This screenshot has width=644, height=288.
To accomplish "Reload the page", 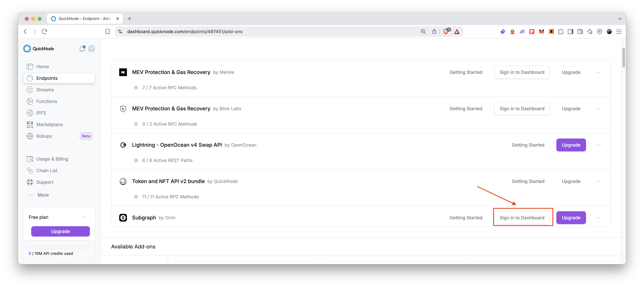I will (x=44, y=32).
